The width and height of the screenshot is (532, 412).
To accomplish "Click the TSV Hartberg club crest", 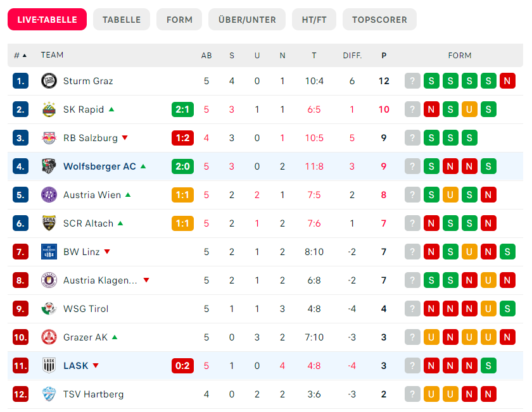I will pyautogui.click(x=49, y=394).
